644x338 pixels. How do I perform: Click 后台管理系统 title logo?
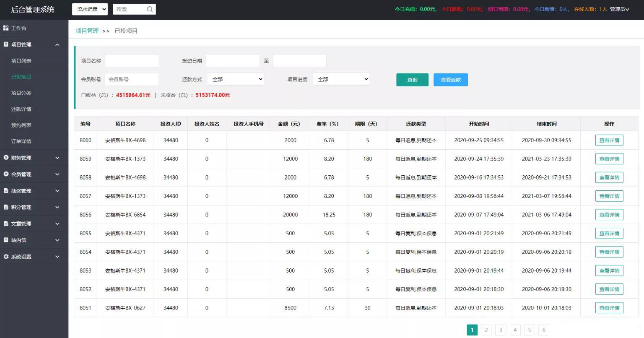33,9
